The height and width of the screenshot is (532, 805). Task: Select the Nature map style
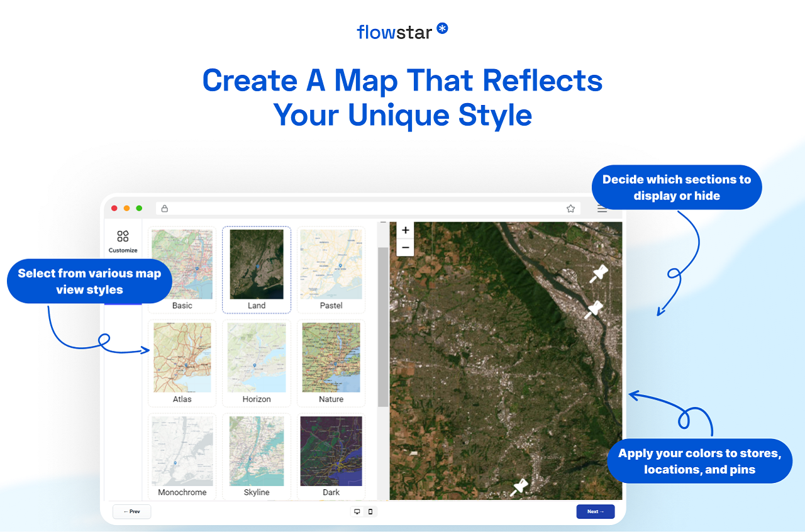pos(331,358)
